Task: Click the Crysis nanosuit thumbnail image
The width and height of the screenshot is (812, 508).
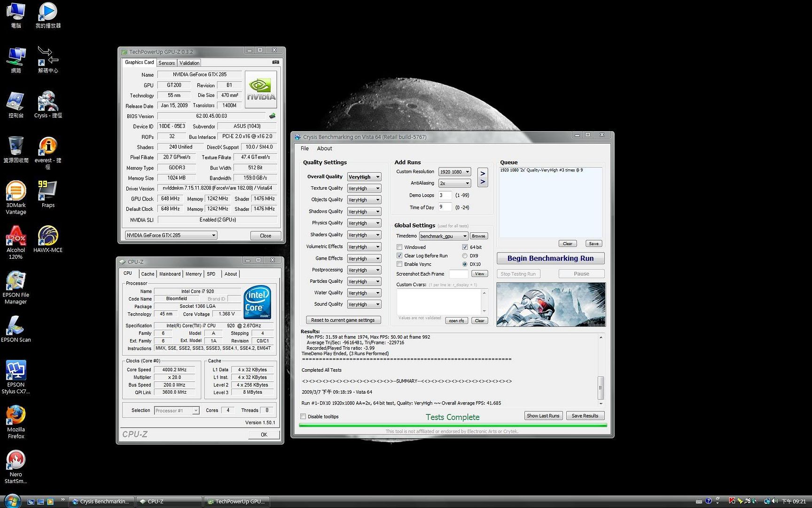Action: coord(551,304)
